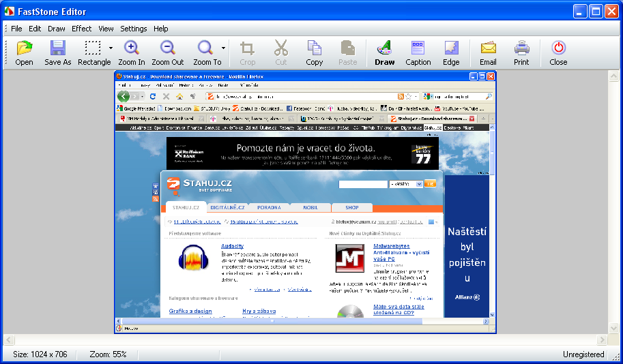The image size is (623, 364).
Task: Open the Help menu
Action: [x=161, y=29]
